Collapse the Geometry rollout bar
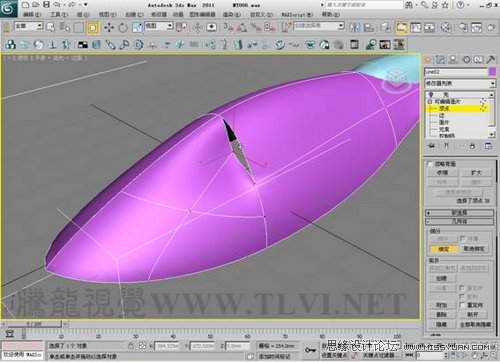The image size is (500, 362). (x=459, y=221)
